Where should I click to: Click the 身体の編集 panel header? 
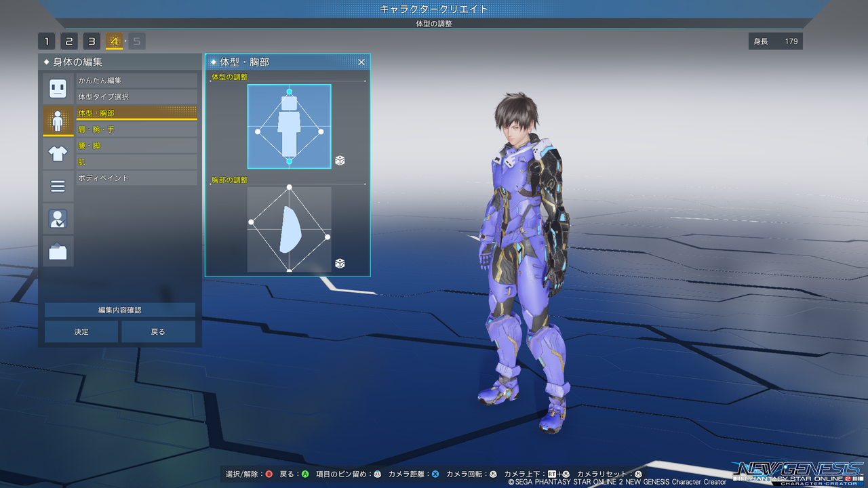click(x=120, y=62)
